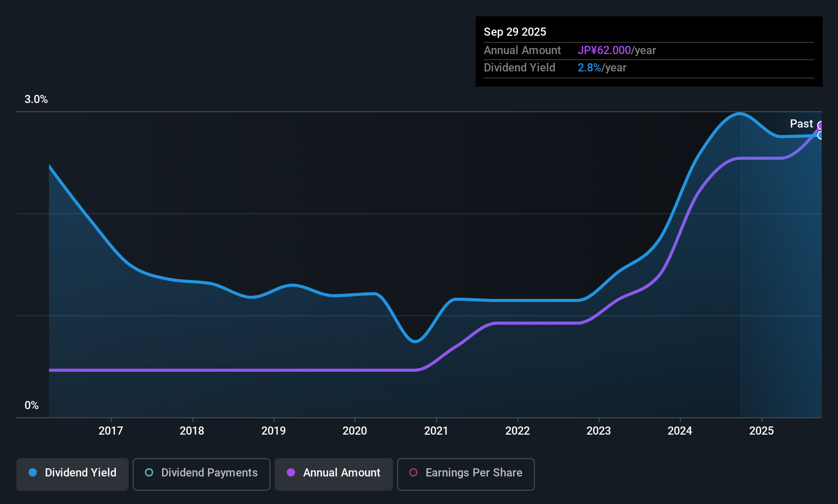Viewport: 838px width, 504px height.
Task: Click the 2.8% dividend yield value
Action: (x=589, y=68)
